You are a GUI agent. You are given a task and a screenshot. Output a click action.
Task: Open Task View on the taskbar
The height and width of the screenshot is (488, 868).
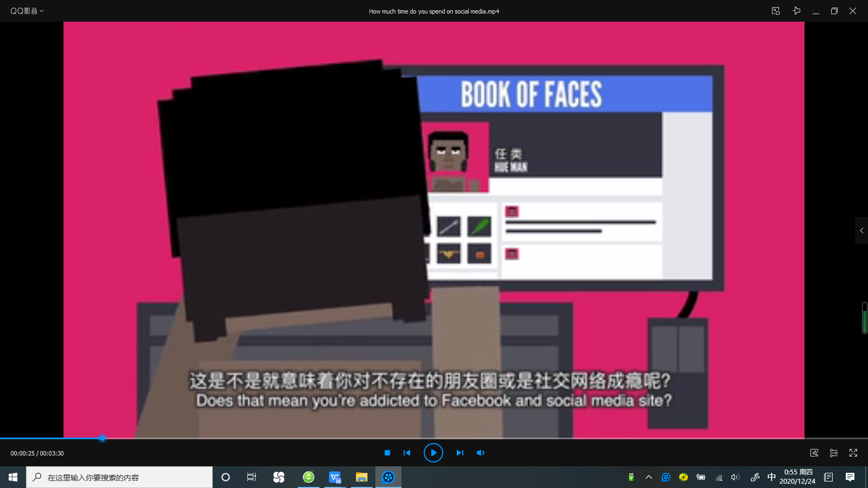252,477
